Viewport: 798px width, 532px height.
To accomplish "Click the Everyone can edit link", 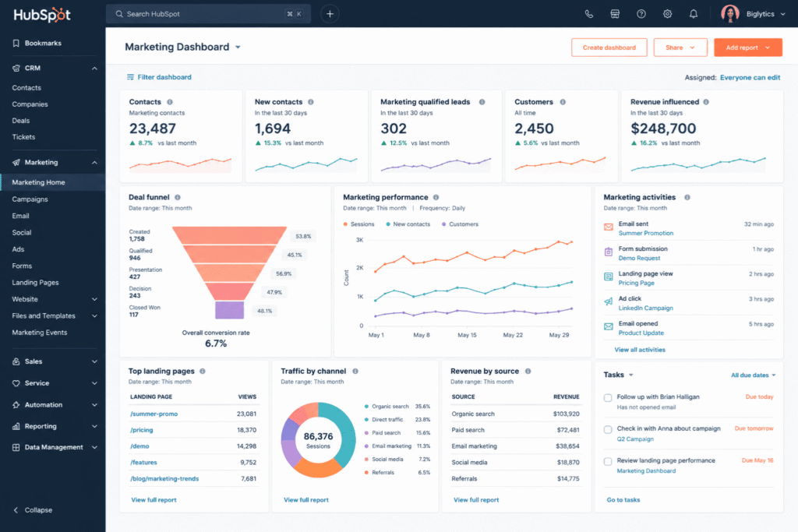I will click(x=750, y=77).
